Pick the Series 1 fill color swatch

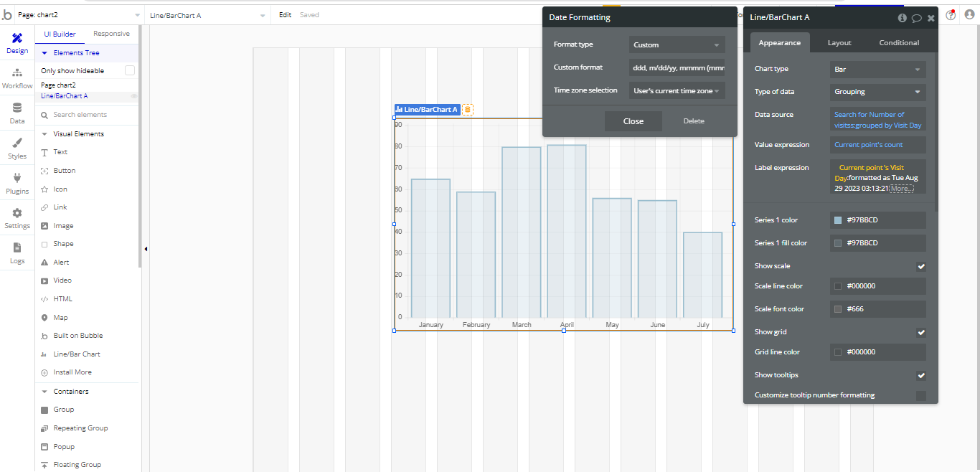point(838,243)
